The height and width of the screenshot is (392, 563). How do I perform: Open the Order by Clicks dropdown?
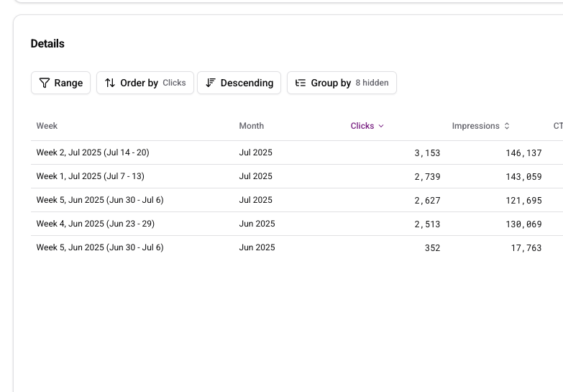pyautogui.click(x=145, y=83)
